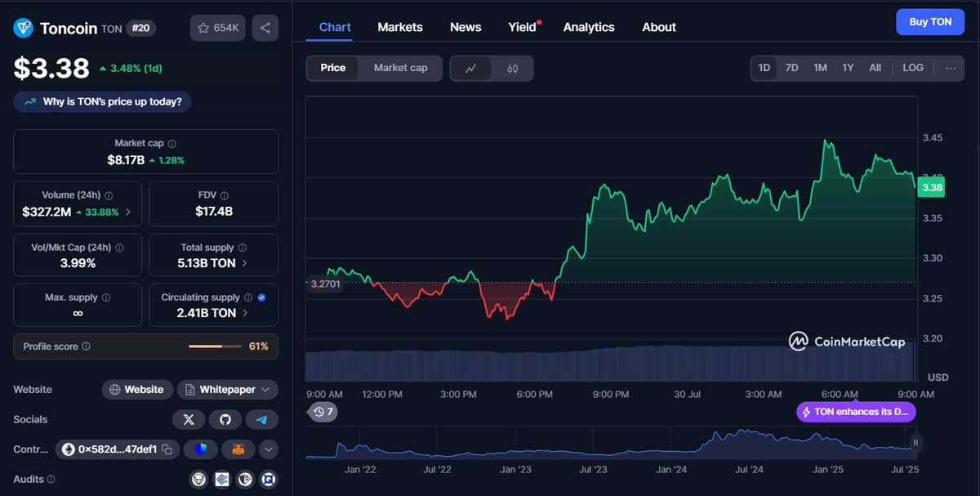980x496 pixels.
Task: Open the About tab
Action: click(x=659, y=27)
